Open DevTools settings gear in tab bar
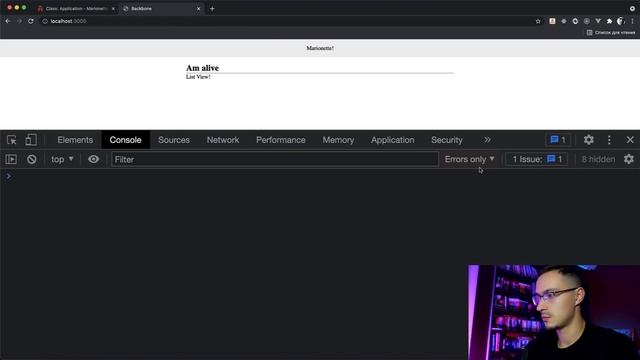 (589, 140)
